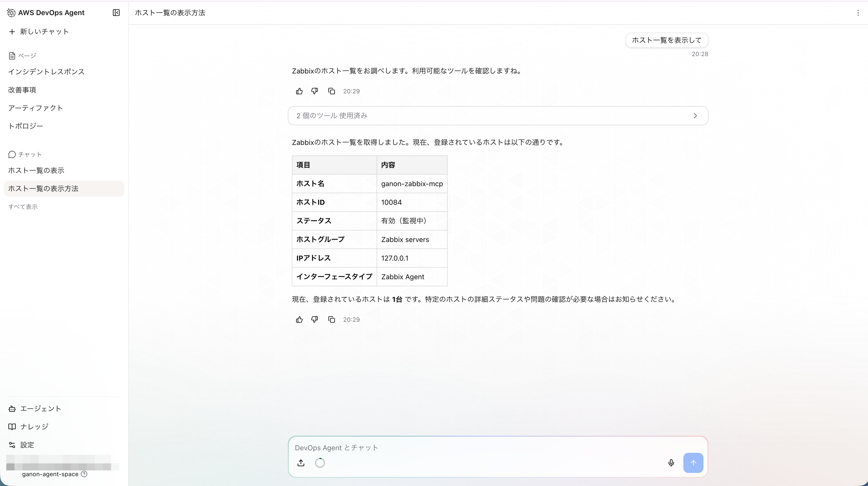The width and height of the screenshot is (868, 486).
Task: Thumbs down the first agent reply
Action: (x=314, y=91)
